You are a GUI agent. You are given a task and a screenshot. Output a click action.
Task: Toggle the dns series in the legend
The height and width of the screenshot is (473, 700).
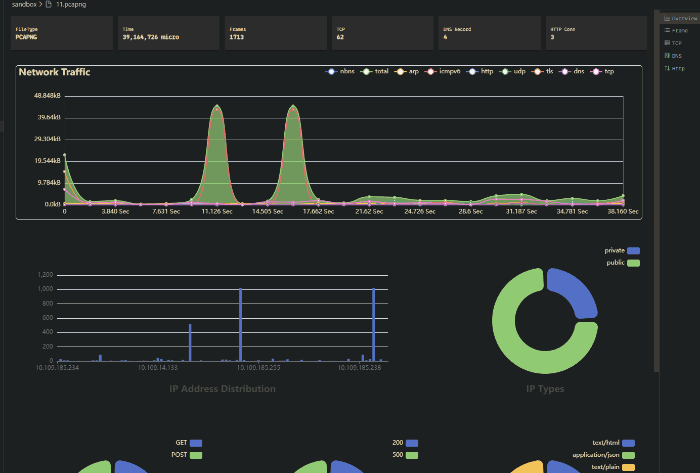click(572, 71)
